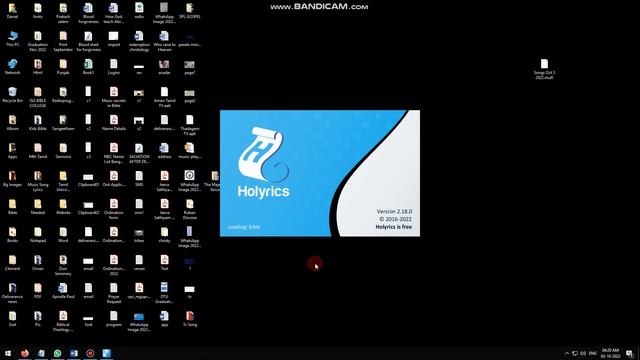Select the Sangeetham folder icon

(63, 123)
